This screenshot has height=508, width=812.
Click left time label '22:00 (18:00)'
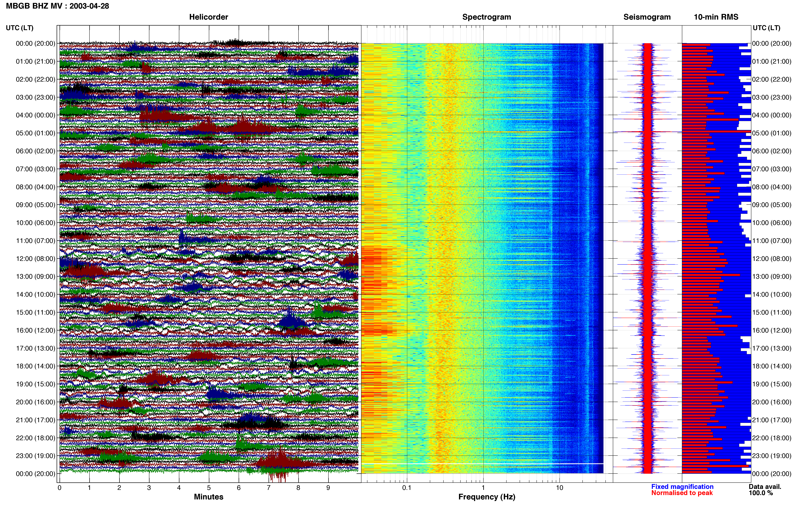(36, 438)
